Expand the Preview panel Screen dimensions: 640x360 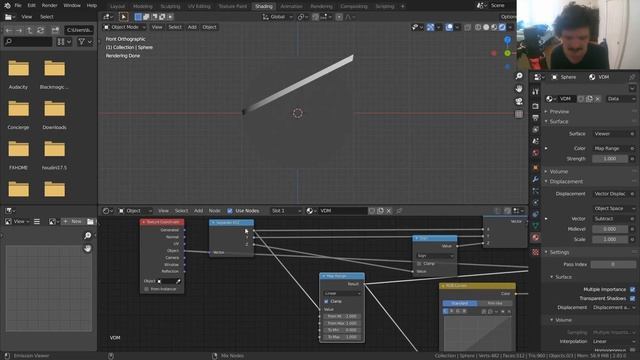(x=559, y=111)
